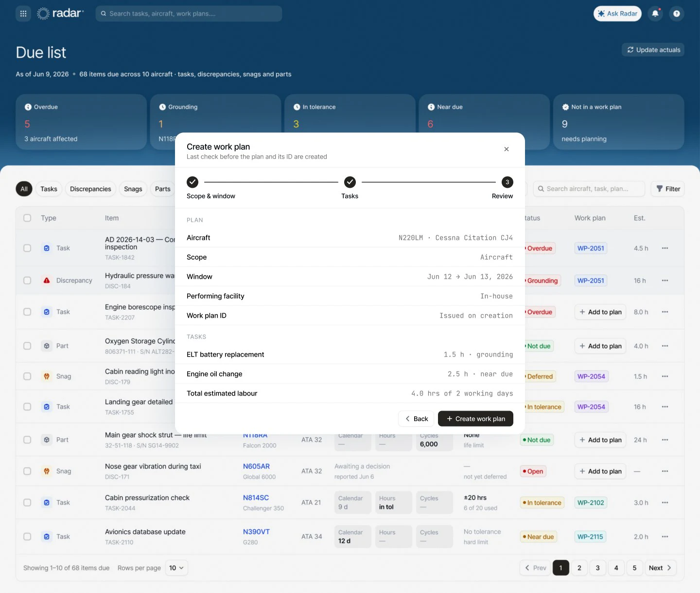Open more options for Avionics database update row

pyautogui.click(x=665, y=537)
